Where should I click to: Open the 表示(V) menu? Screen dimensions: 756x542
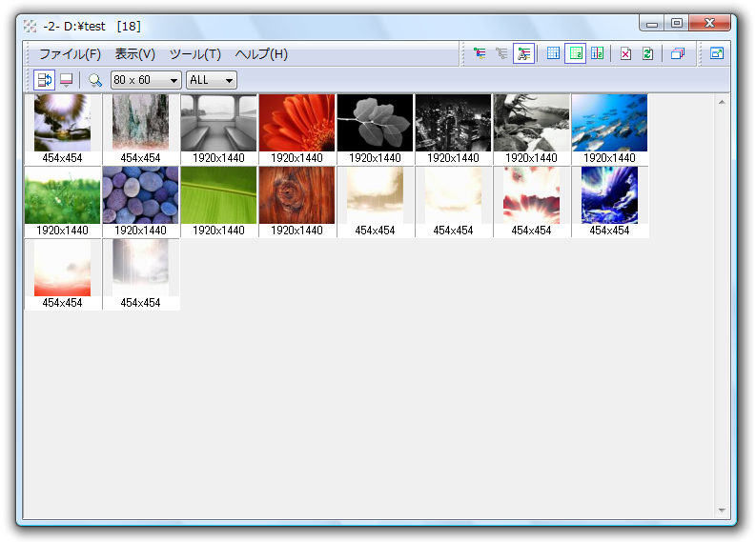click(135, 54)
